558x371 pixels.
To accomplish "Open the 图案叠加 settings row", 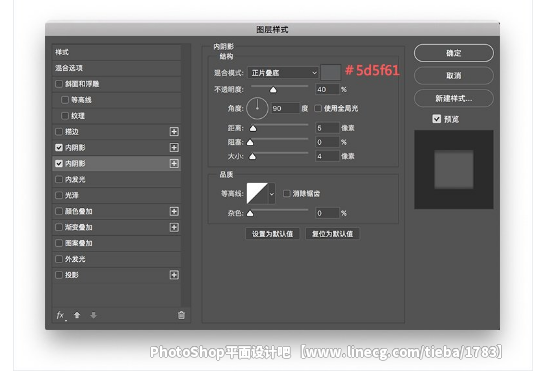I will coord(116,243).
